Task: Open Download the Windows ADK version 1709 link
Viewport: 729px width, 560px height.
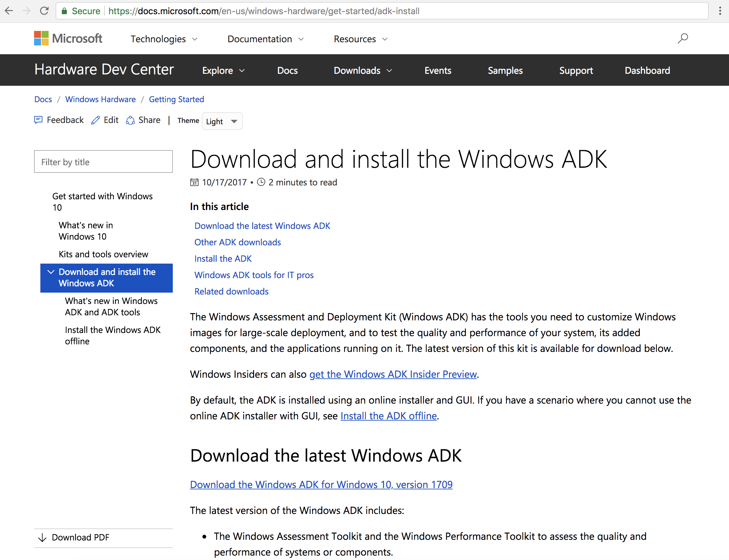Action: coord(321,484)
